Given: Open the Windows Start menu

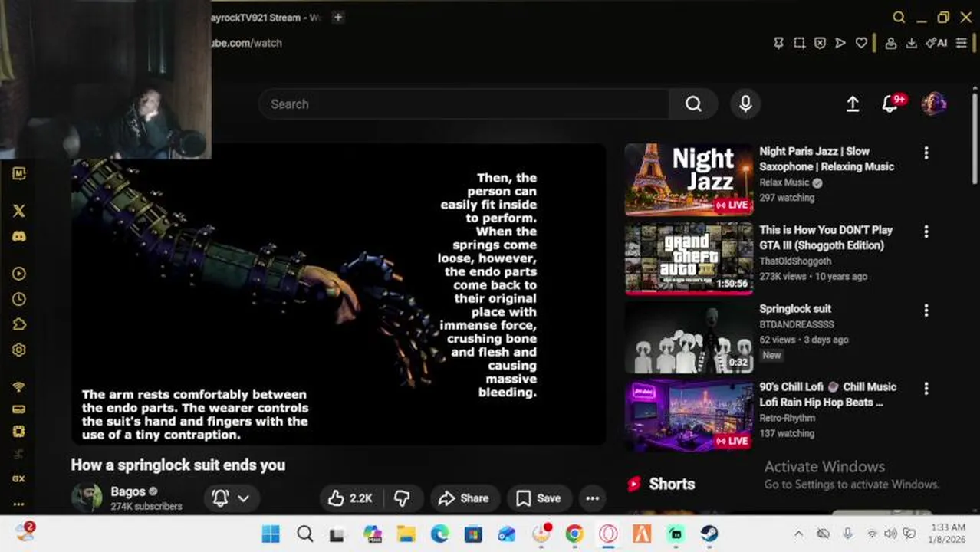Looking at the screenshot, I should 271,534.
